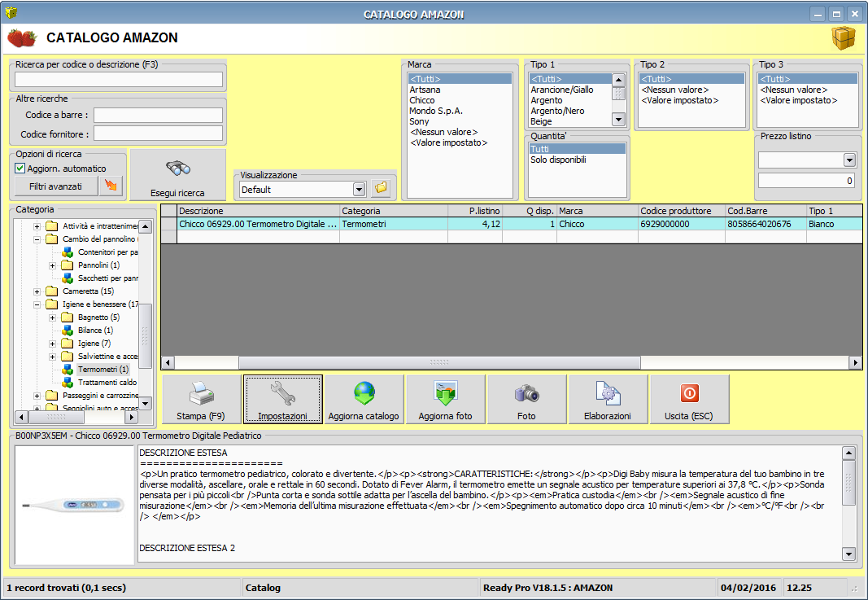Click the Codice a barre input field
Image resolution: width=868 pixels, height=600 pixels.
point(158,115)
